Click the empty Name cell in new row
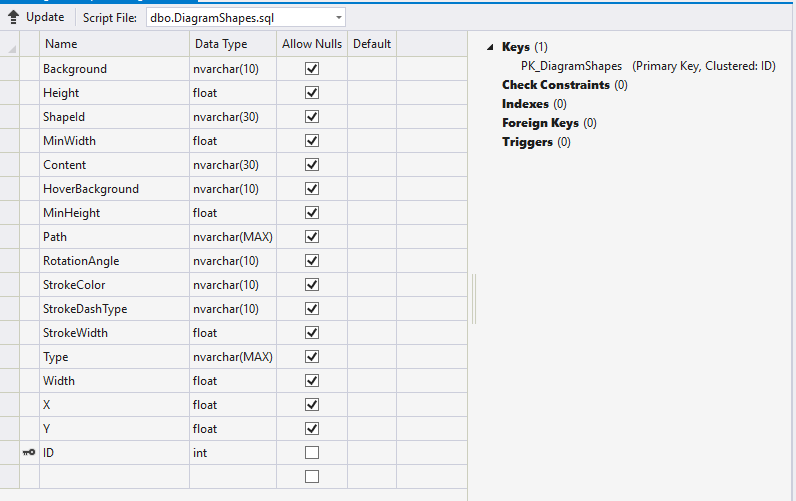This screenshot has width=796, height=501. 114,477
